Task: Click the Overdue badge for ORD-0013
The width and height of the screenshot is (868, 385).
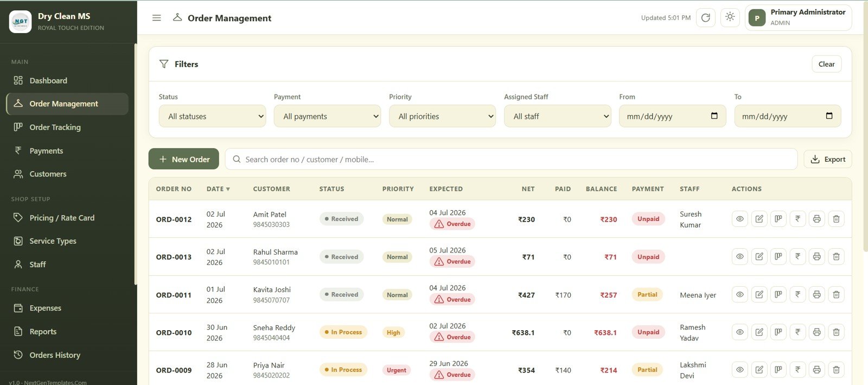Action: click(452, 261)
